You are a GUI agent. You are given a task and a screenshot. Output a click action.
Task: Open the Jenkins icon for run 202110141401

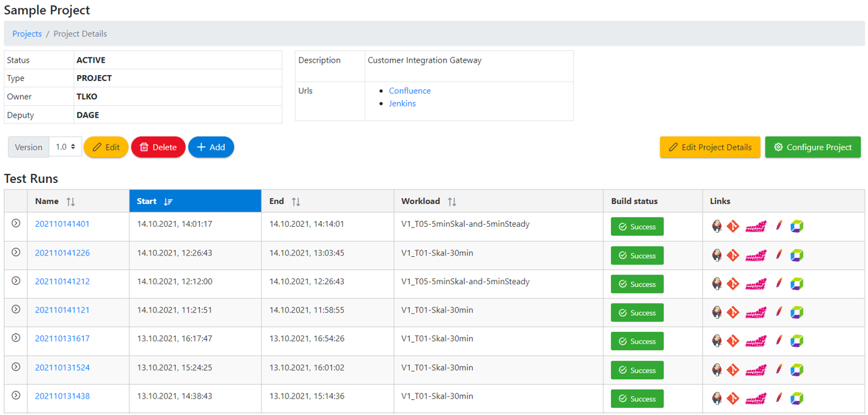716,225
